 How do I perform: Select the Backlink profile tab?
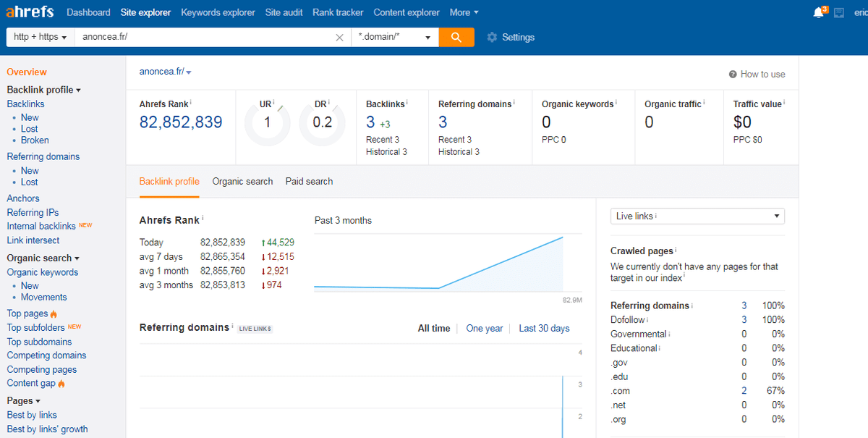(x=169, y=182)
